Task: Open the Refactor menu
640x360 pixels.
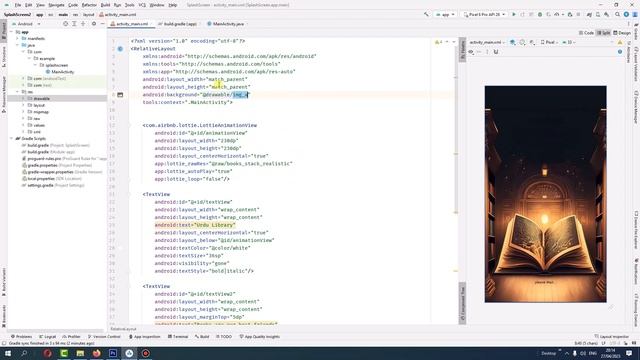Action: pyautogui.click(x=89, y=5)
